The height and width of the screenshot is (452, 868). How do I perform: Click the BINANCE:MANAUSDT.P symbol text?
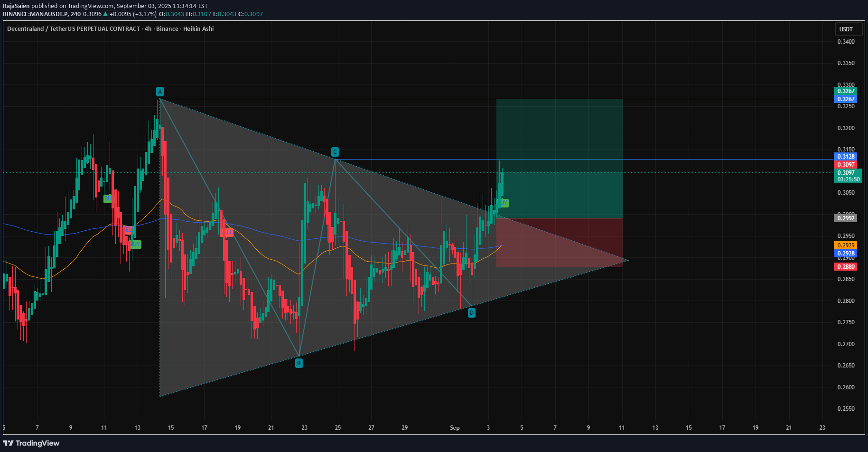tap(35, 14)
